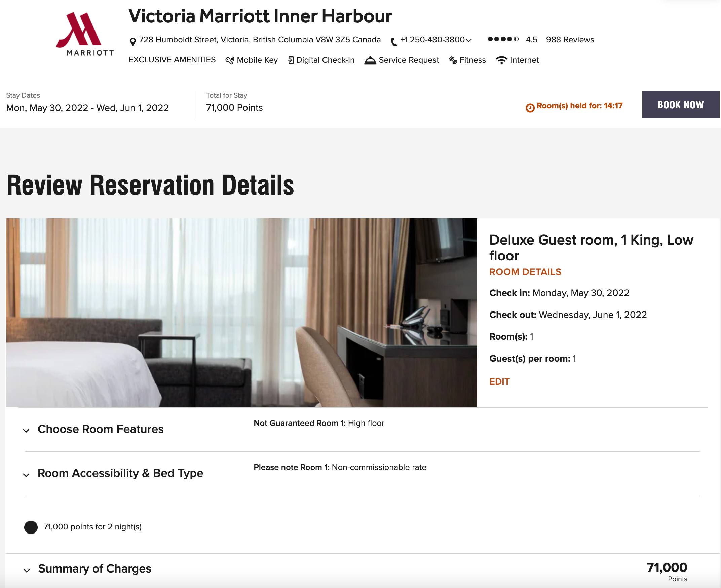Click the Service Request bell icon
Image resolution: width=721 pixels, height=588 pixels.
tap(371, 60)
